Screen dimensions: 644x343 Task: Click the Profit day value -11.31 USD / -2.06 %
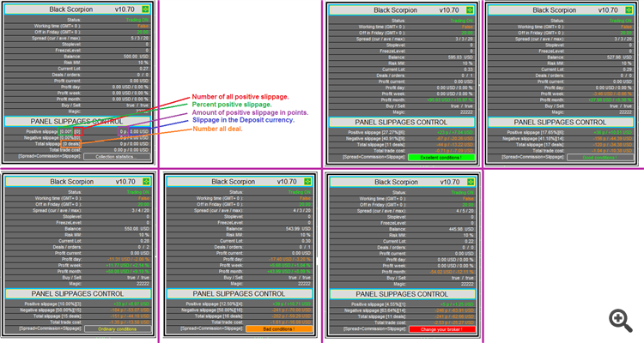pos(129,259)
